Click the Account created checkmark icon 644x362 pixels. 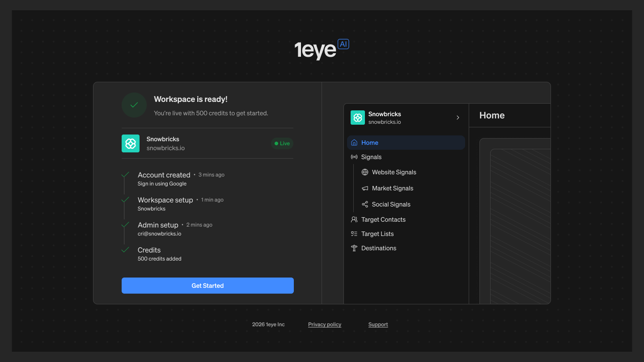pos(125,175)
